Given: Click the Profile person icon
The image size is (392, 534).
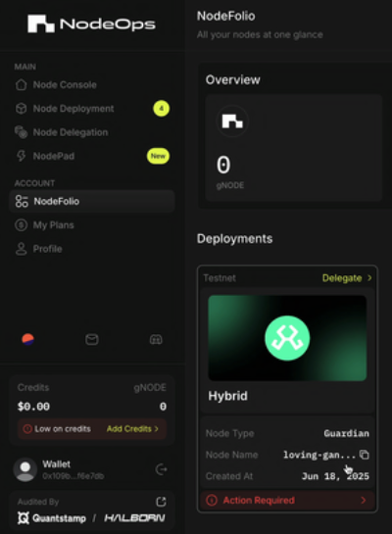Looking at the screenshot, I should click(22, 249).
